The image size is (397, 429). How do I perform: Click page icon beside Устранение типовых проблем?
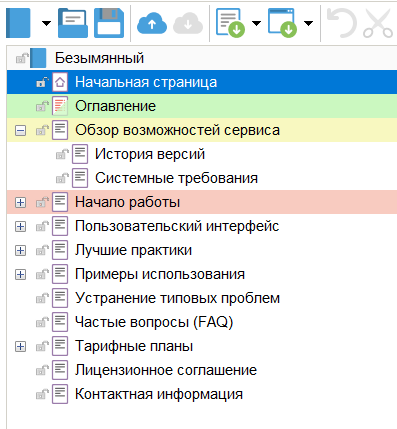pyautogui.click(x=60, y=298)
